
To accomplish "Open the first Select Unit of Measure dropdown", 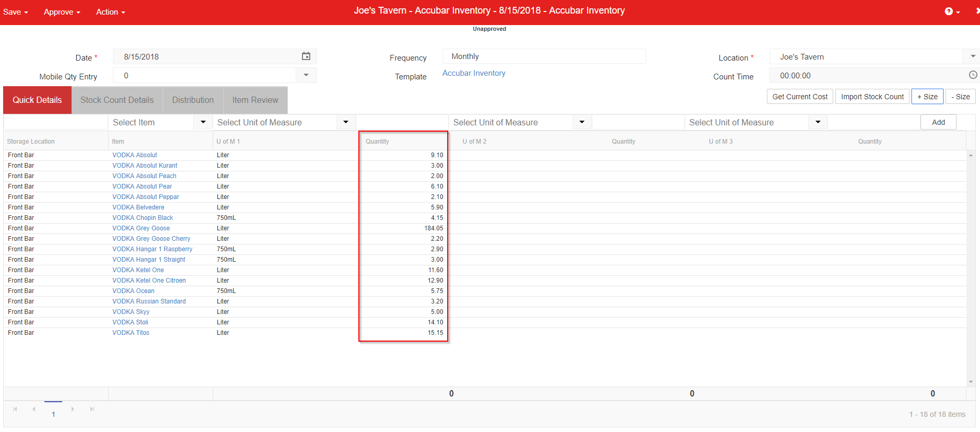I will click(346, 122).
